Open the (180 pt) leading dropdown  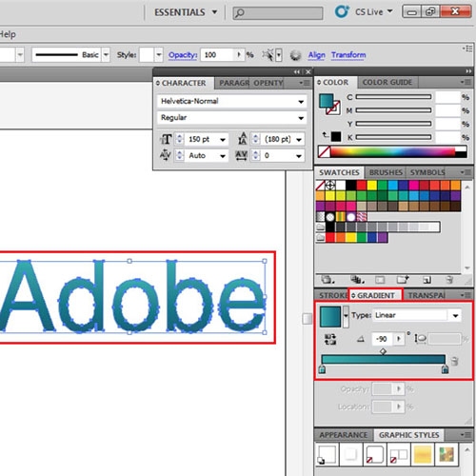tap(299, 139)
